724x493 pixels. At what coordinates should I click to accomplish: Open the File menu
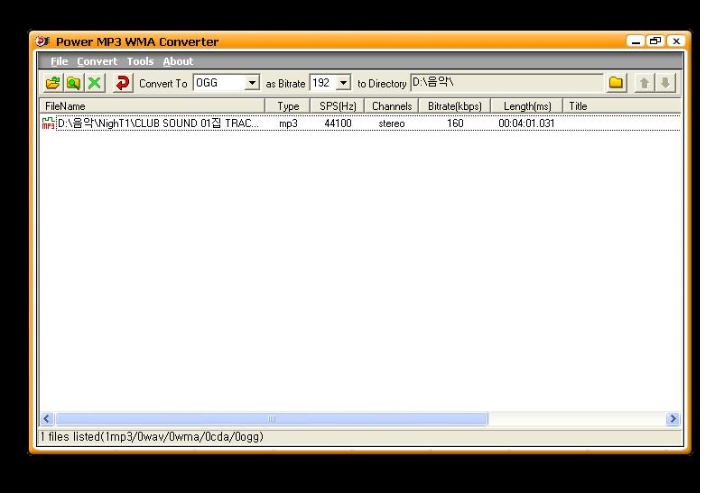click(x=59, y=61)
